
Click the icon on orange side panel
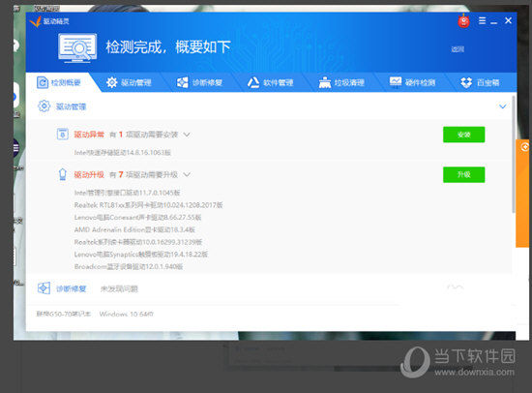click(525, 147)
